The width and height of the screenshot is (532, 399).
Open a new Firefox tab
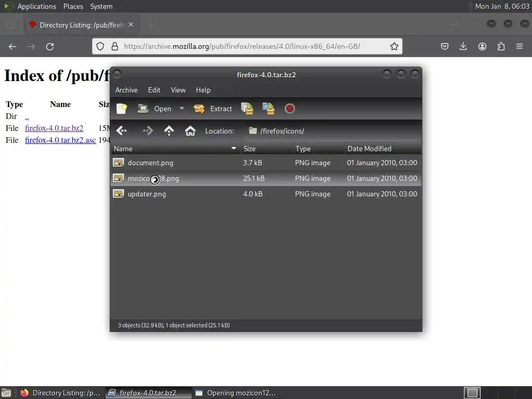[150, 24]
